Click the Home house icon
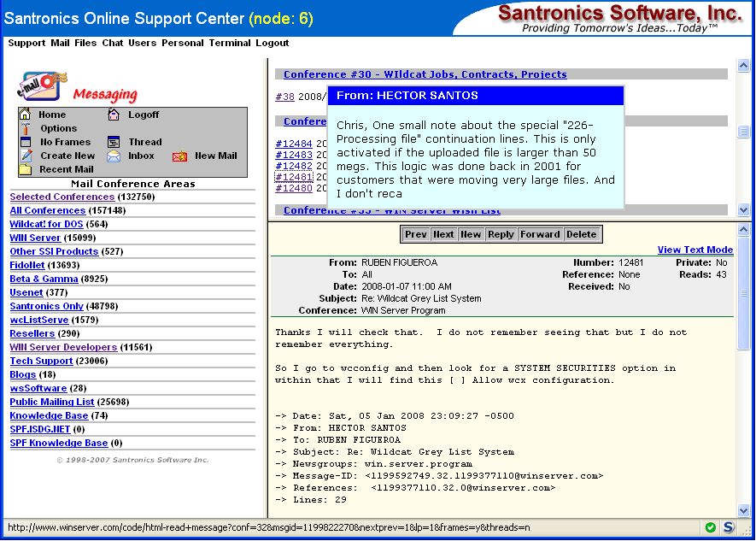The height and width of the screenshot is (541, 756). coord(25,115)
